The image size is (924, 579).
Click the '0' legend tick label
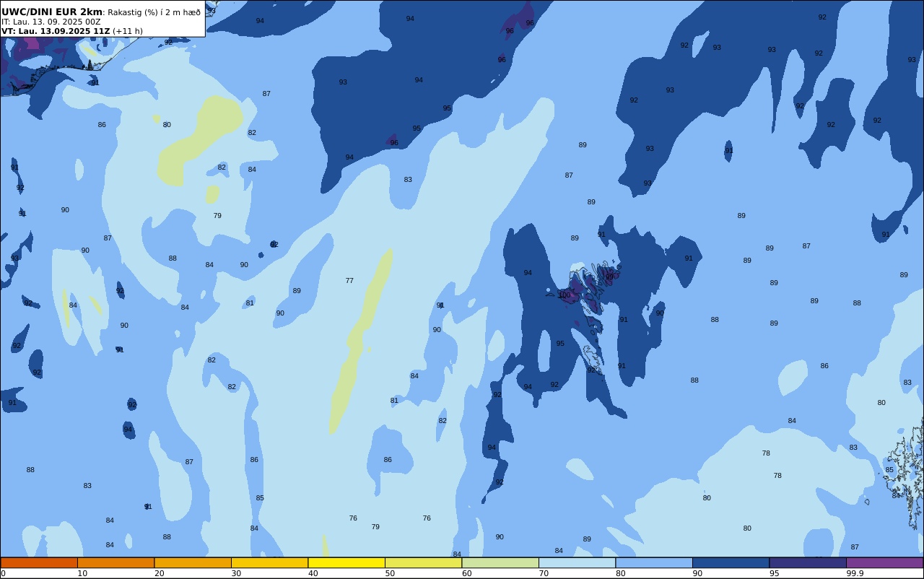pyautogui.click(x=3, y=573)
